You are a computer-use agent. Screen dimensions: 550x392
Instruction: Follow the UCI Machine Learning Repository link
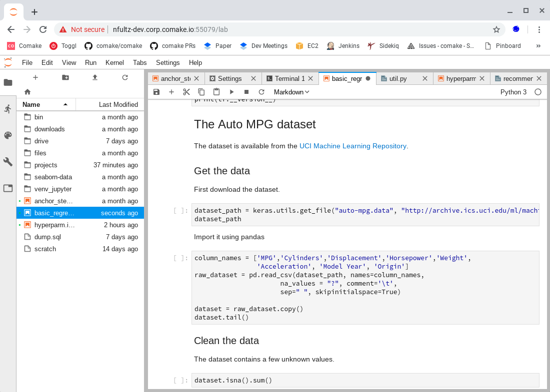pos(352,146)
